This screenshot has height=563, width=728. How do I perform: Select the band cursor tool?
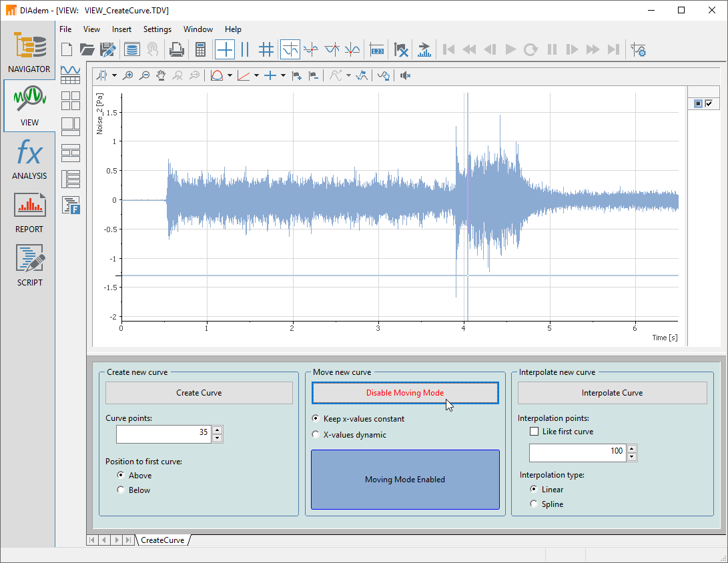click(245, 49)
